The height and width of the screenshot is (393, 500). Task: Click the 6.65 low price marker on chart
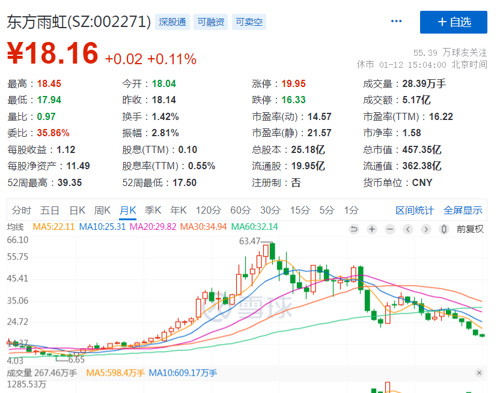[x=76, y=360]
